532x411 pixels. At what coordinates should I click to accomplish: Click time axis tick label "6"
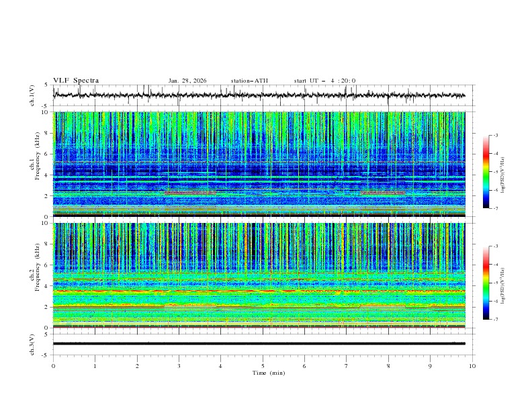(x=304, y=366)
